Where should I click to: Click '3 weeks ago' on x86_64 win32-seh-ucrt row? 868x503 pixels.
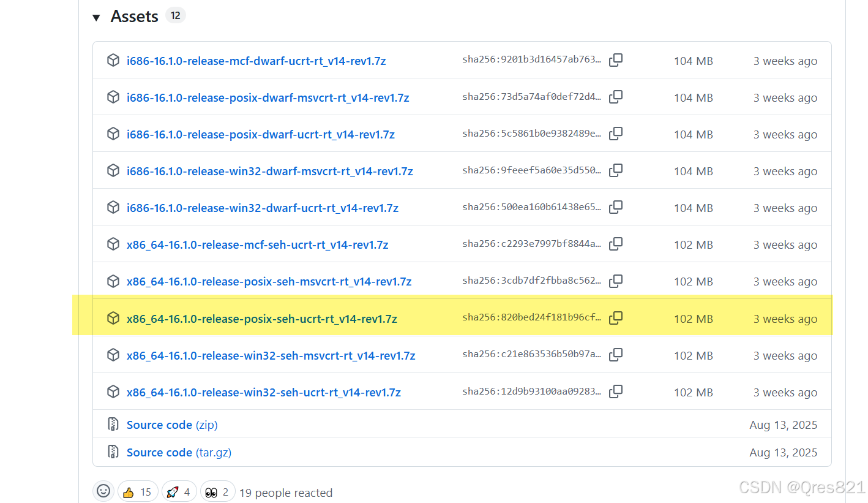785,392
